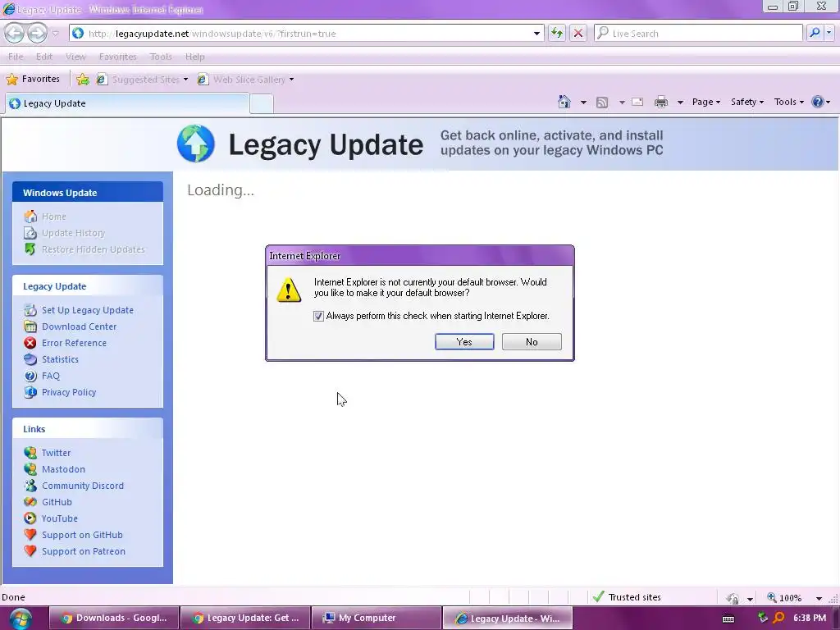
Task: Switch to My Computer taskbar button
Action: tap(377, 619)
